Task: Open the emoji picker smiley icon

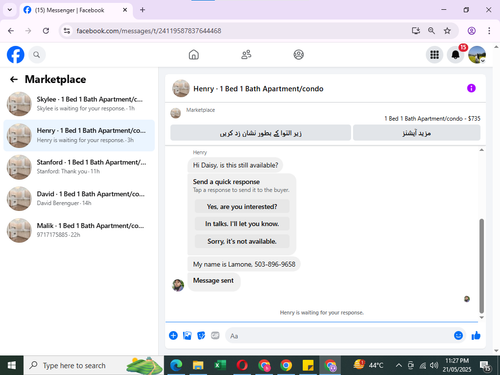Action: point(458,335)
